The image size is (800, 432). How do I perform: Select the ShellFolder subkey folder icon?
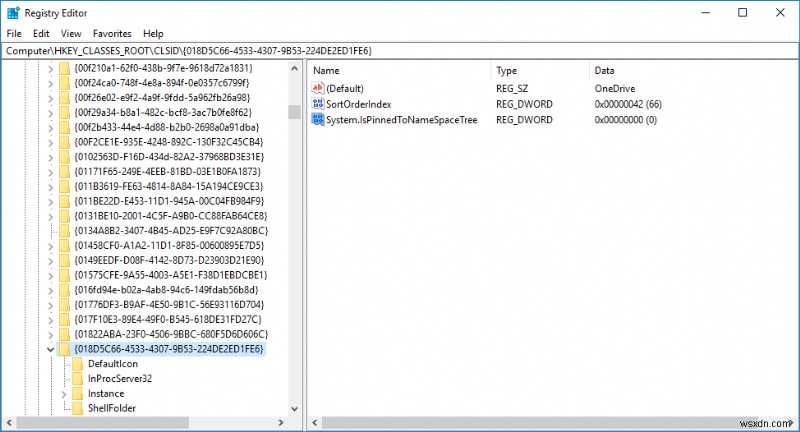(77, 408)
